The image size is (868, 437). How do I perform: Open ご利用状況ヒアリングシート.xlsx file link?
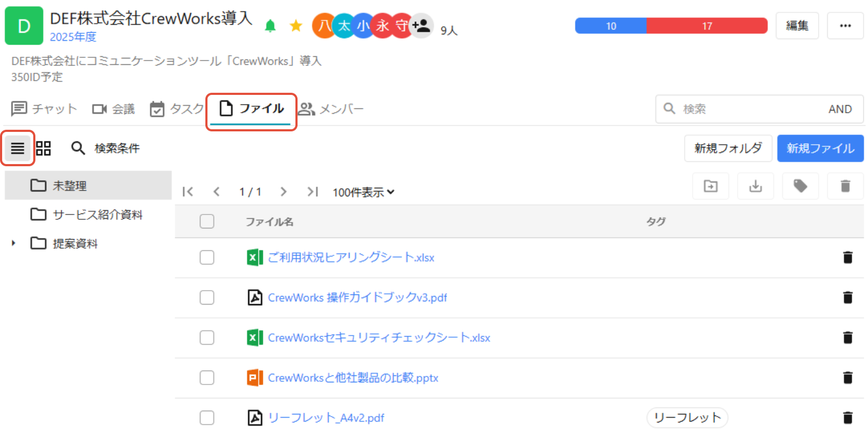pyautogui.click(x=351, y=257)
